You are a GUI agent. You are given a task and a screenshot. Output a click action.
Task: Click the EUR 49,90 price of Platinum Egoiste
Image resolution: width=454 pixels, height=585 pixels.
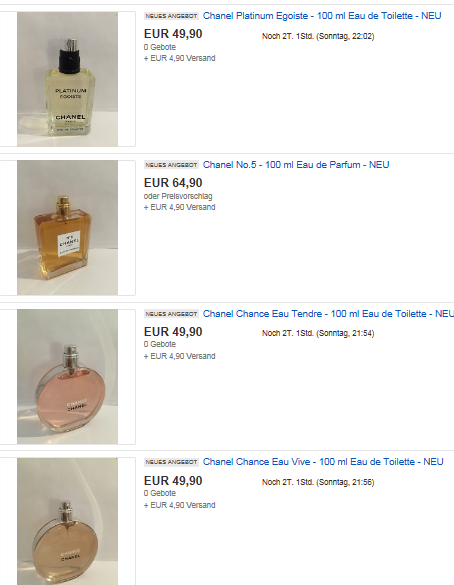pyautogui.click(x=173, y=34)
